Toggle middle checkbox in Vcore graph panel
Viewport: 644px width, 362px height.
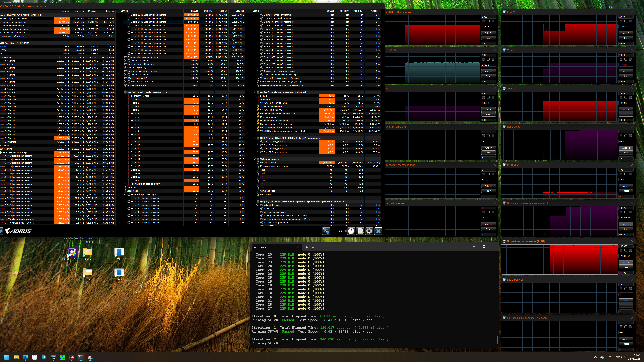pyautogui.click(x=626, y=60)
